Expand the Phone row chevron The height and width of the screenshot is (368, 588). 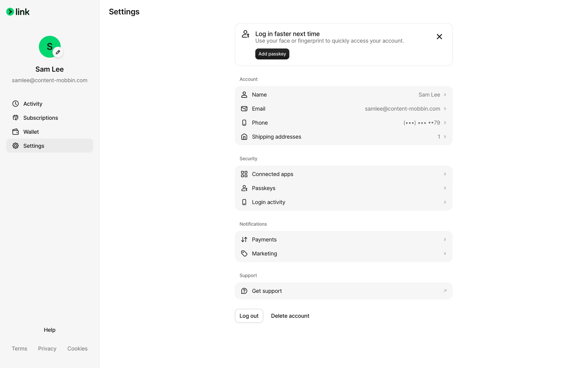tap(445, 123)
